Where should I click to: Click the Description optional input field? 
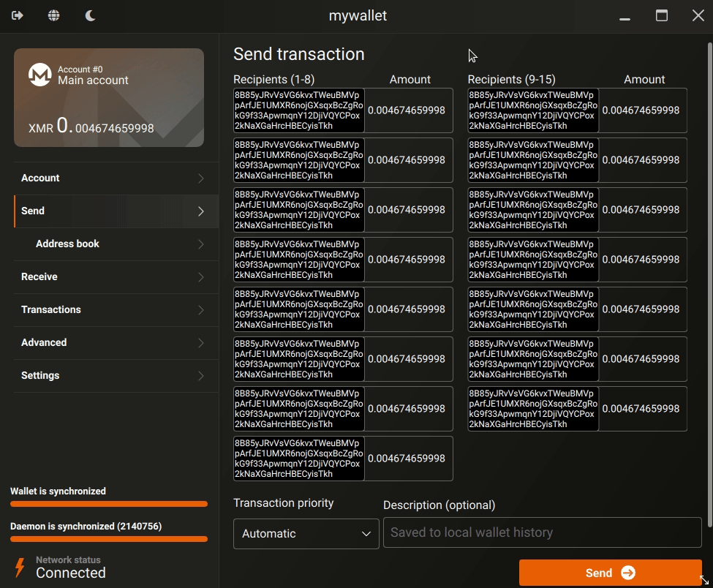click(542, 532)
